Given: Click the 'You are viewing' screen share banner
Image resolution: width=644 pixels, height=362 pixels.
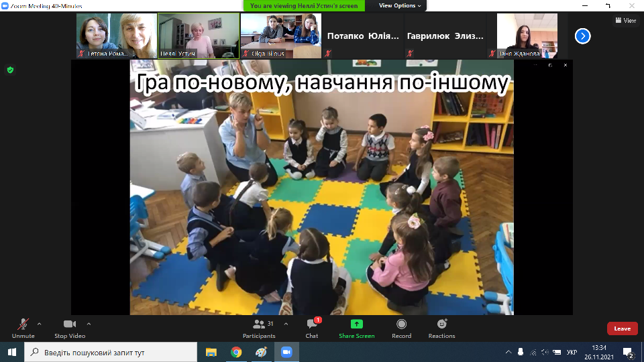Looking at the screenshot, I should coord(304,6).
